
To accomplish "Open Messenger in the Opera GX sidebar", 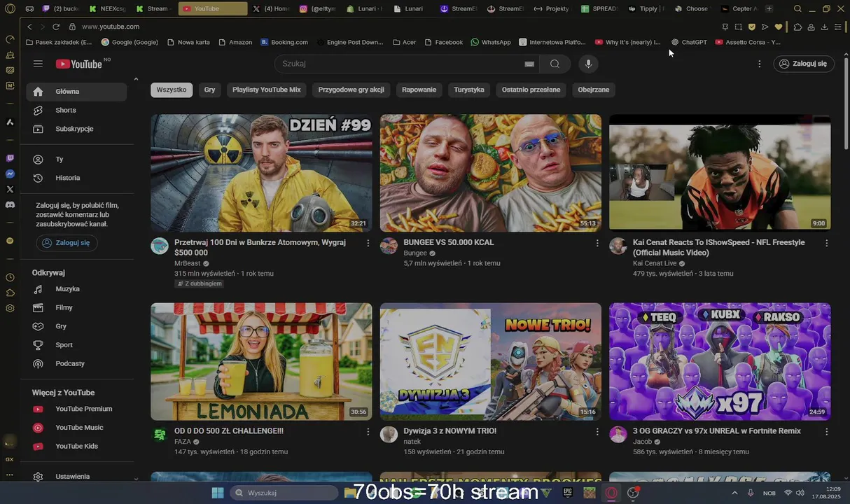I will (10, 174).
